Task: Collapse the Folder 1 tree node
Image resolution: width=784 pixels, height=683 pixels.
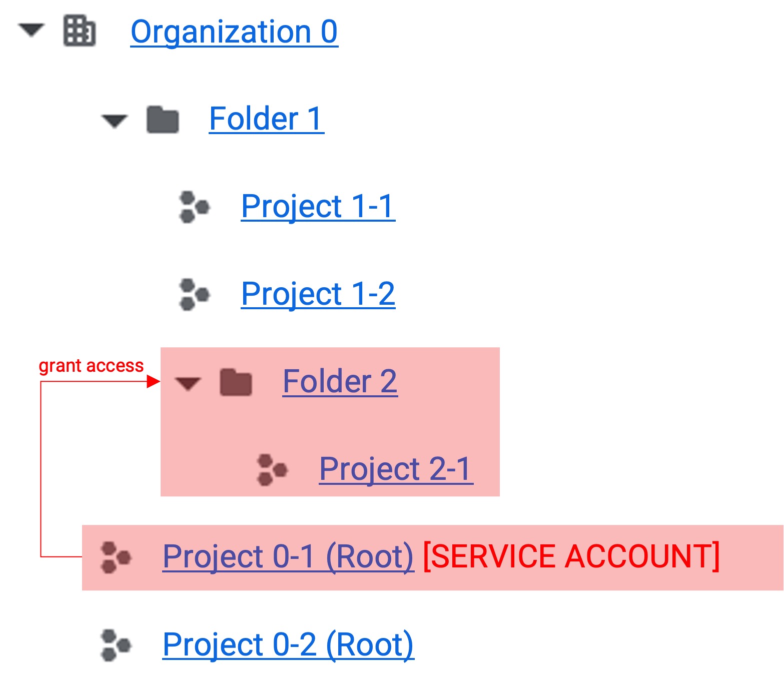Action: pyautogui.click(x=115, y=121)
